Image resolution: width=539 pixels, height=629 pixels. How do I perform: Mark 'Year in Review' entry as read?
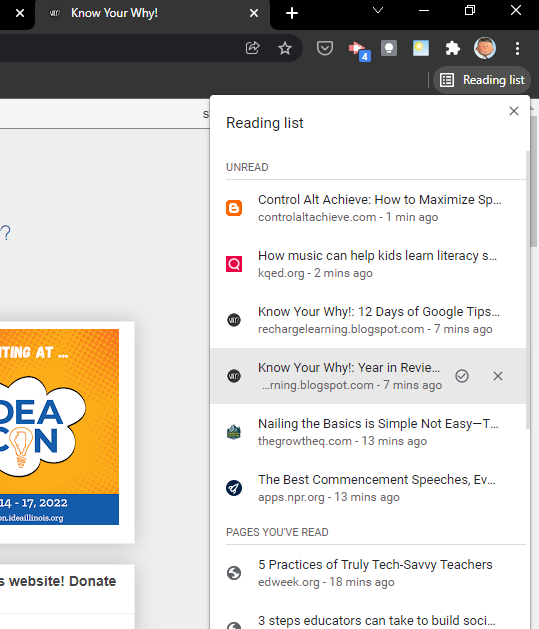point(462,376)
